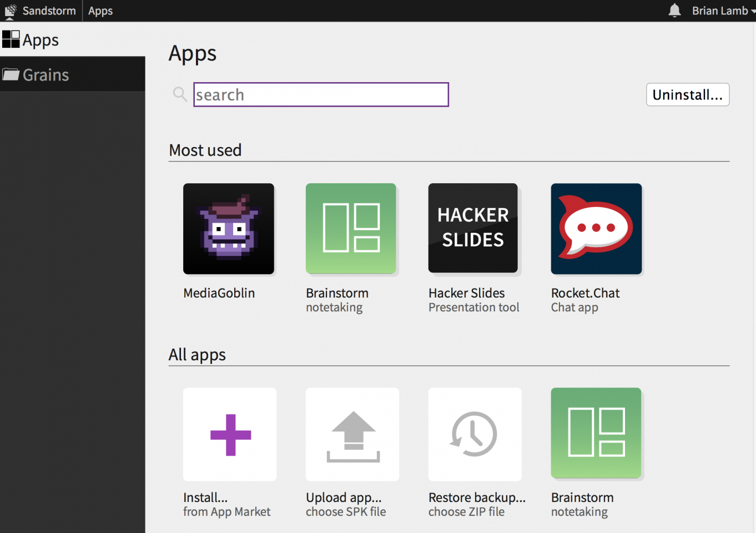Open Brainstorm icon under All apps

coord(596,433)
